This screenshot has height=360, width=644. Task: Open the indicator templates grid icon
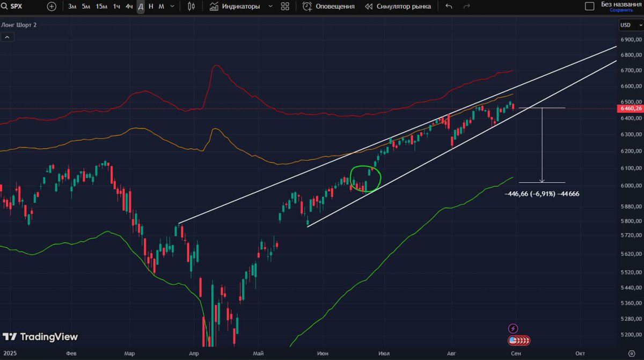click(x=285, y=6)
